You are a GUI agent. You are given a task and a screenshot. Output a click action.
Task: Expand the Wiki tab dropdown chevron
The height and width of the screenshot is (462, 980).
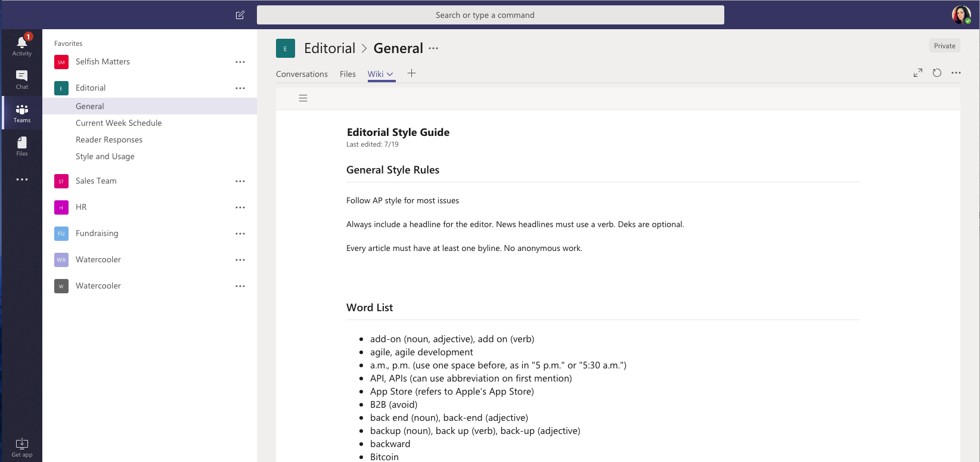pyautogui.click(x=390, y=75)
